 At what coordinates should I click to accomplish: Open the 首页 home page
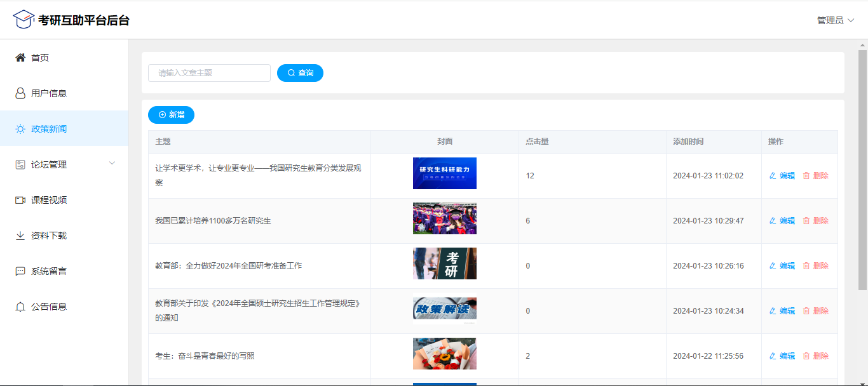(x=39, y=58)
